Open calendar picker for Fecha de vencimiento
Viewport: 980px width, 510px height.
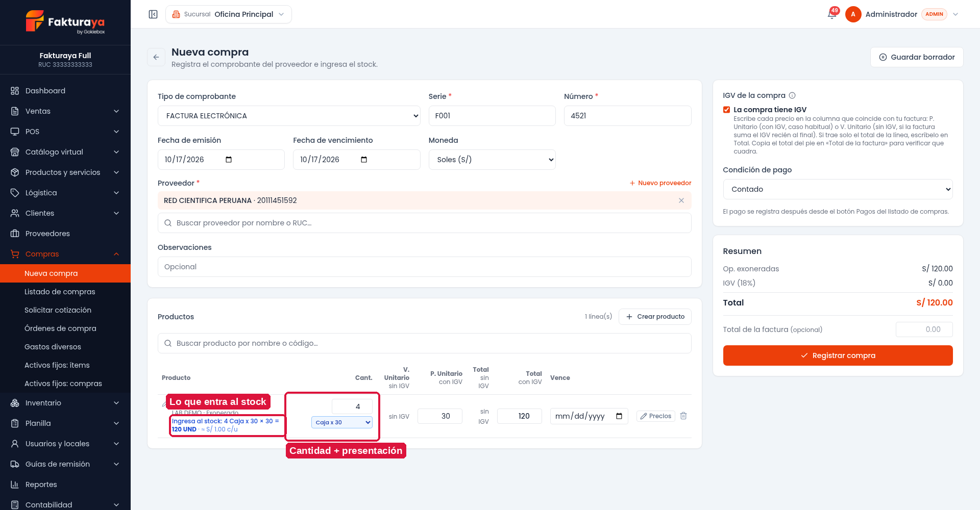point(364,160)
